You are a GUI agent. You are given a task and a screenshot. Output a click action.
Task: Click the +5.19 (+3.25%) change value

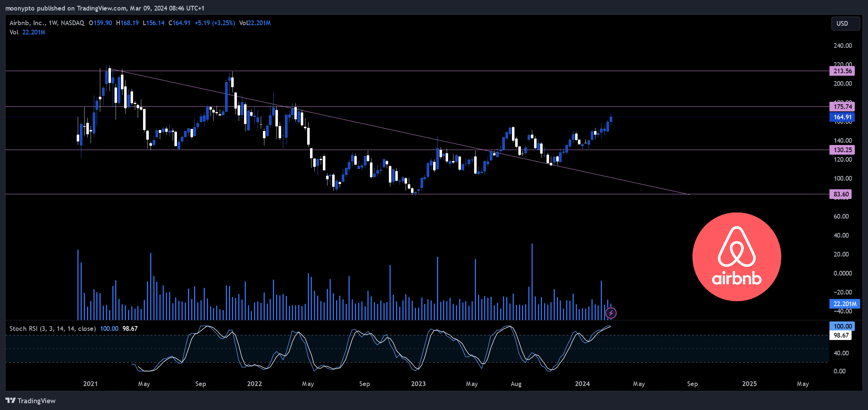point(215,23)
